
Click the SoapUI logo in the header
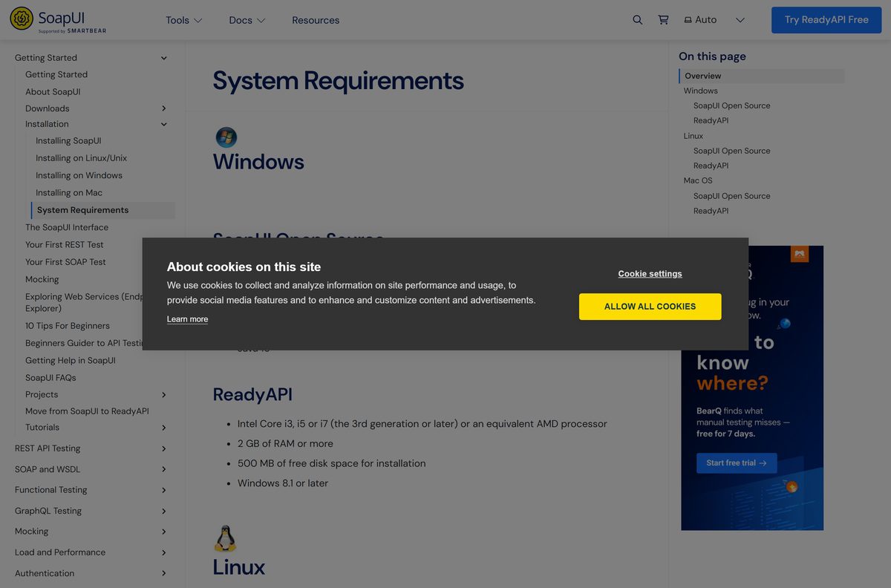[58, 20]
